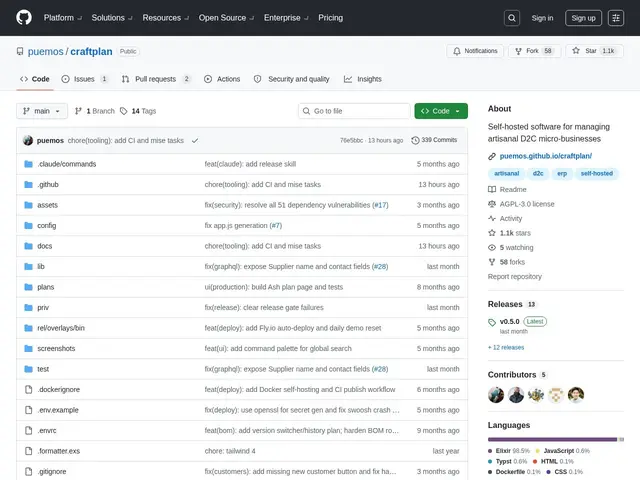This screenshot has height=480, width=640.
Task: Click the Notifications bell button
Action: (475, 51)
